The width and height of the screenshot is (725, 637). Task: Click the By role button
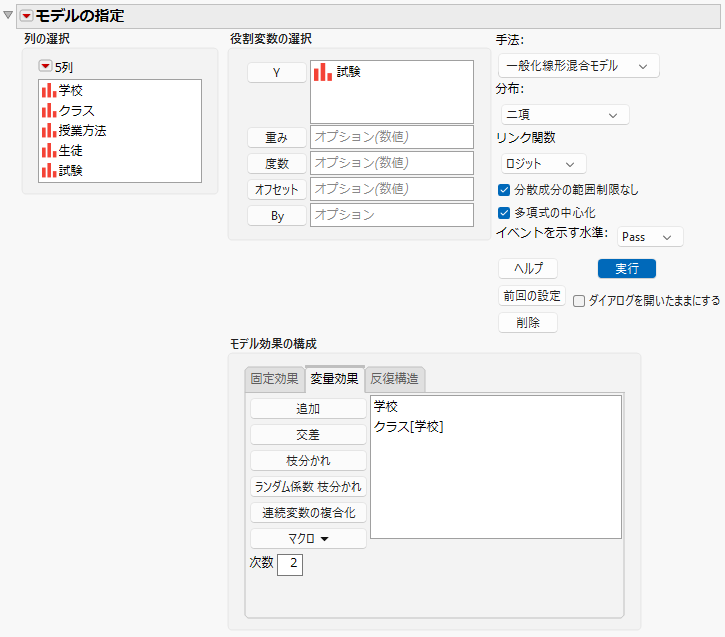pos(276,215)
